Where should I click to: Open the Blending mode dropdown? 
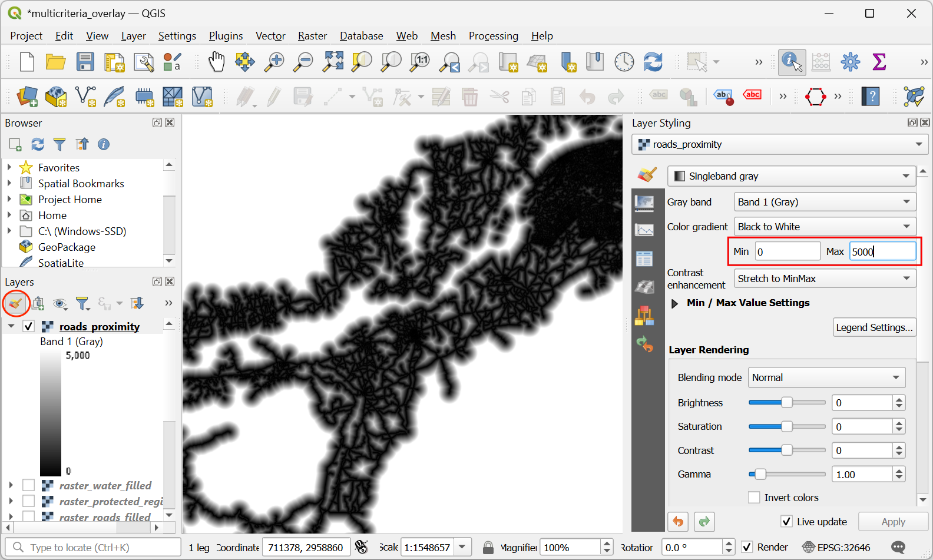(x=826, y=377)
